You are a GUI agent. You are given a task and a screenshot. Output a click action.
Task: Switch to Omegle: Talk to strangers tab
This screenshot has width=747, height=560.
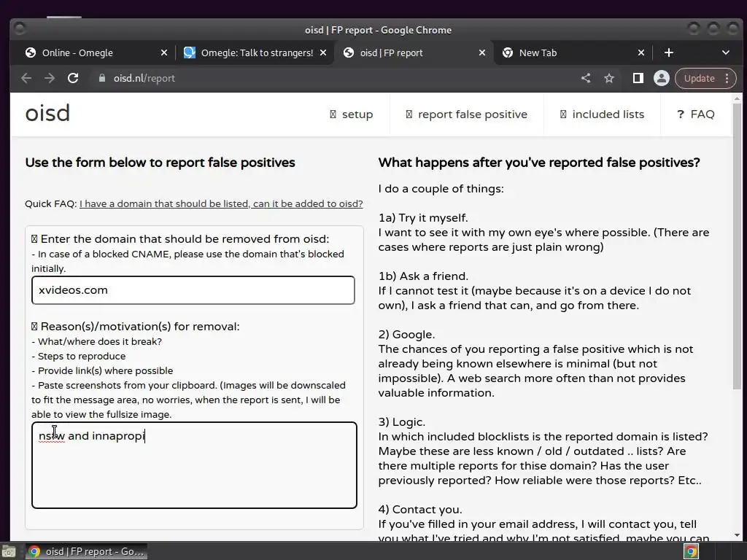coord(255,52)
